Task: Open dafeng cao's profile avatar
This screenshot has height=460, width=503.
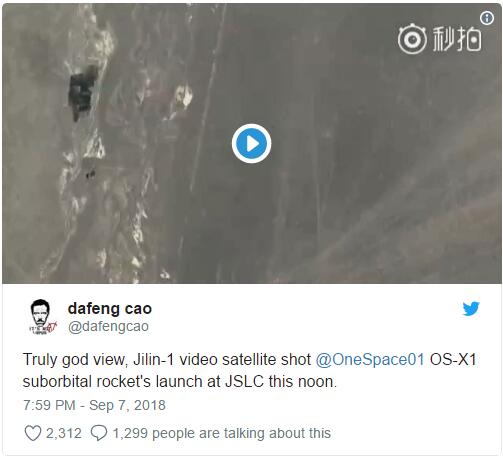Action: [42, 317]
